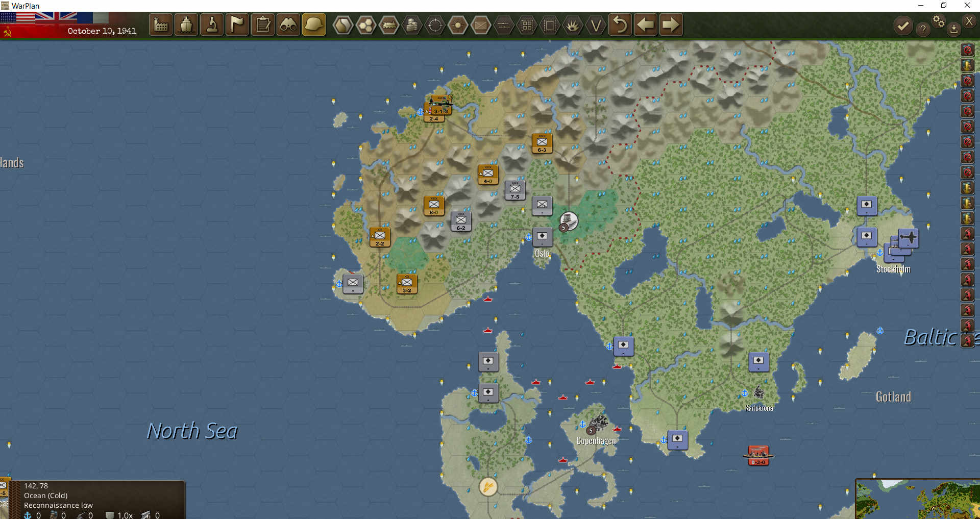Click the North Sea label
980x519 pixels.
[192, 431]
